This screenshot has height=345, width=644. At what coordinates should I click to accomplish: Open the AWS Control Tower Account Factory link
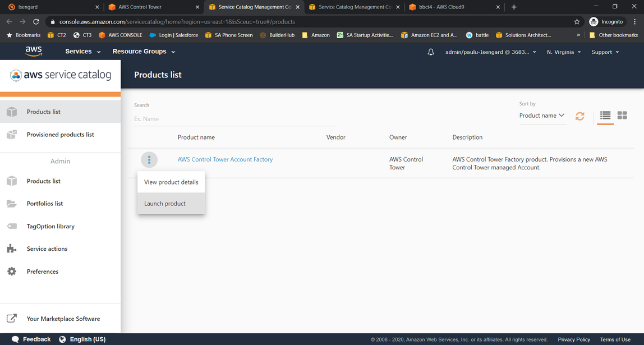(x=225, y=159)
